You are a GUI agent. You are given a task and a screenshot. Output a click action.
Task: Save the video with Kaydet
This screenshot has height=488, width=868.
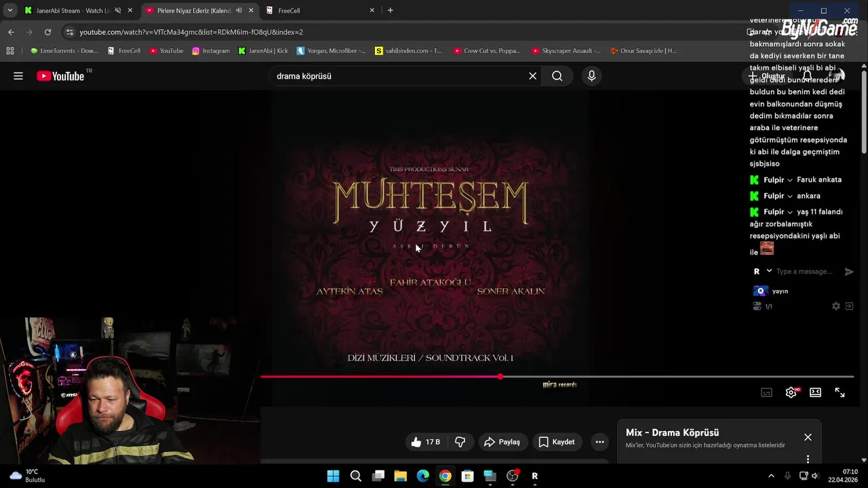(557, 442)
